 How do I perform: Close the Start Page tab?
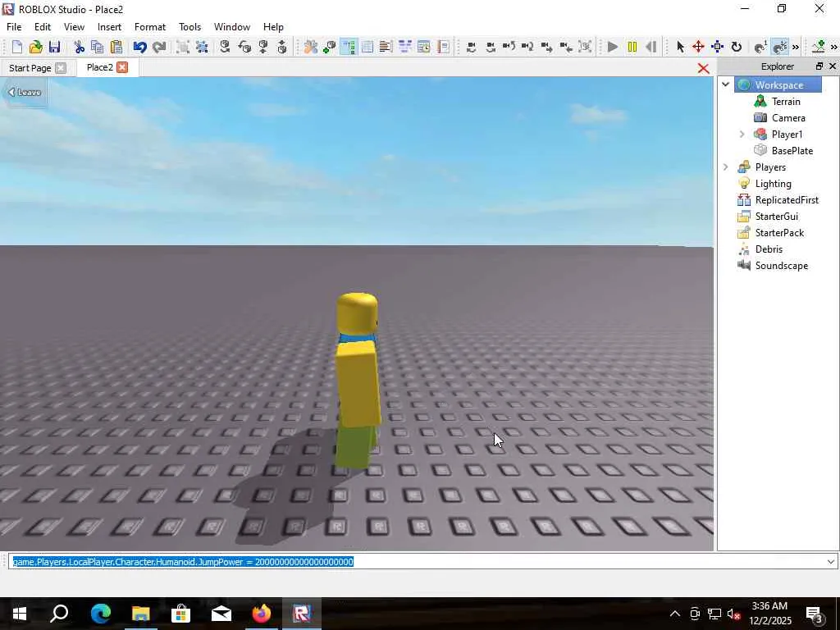(61, 68)
